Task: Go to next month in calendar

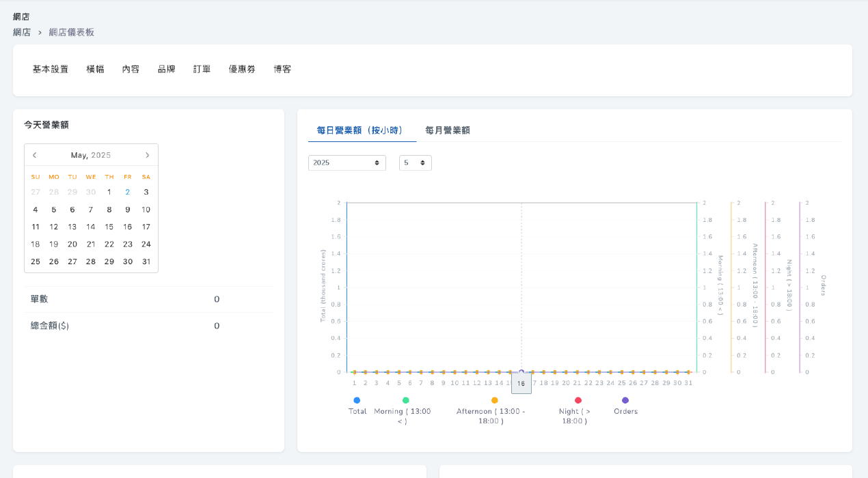Action: point(147,155)
